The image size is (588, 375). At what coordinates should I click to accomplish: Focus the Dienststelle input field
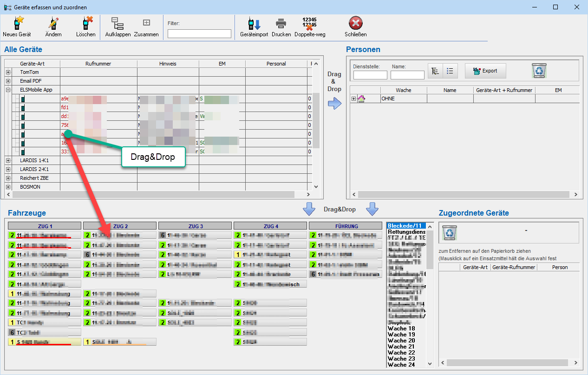pyautogui.click(x=370, y=75)
